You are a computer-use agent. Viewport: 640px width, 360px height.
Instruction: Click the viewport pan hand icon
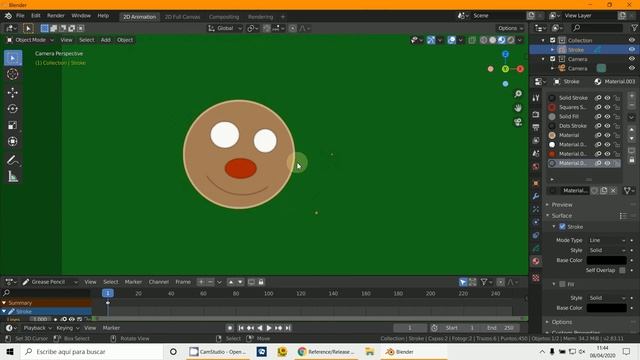[x=518, y=108]
